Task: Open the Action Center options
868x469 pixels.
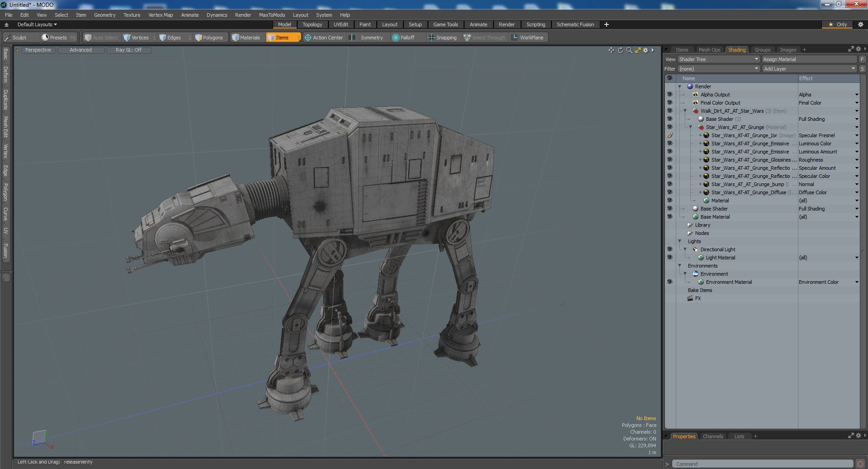Action: coord(324,38)
